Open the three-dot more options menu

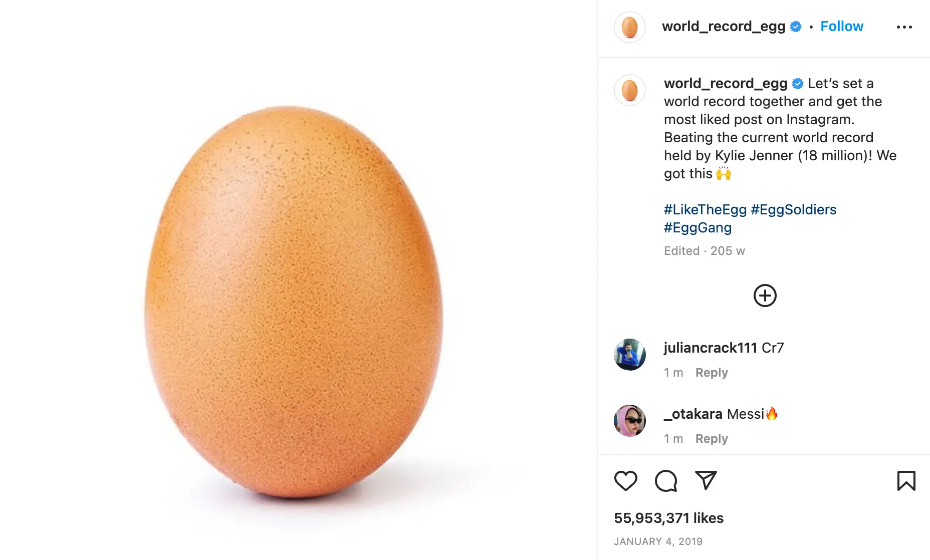coord(904,27)
